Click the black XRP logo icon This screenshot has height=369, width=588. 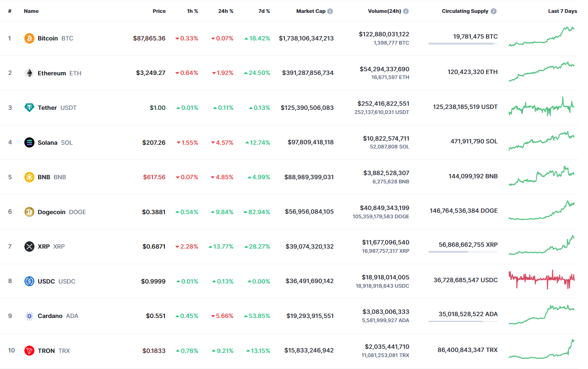[29, 246]
